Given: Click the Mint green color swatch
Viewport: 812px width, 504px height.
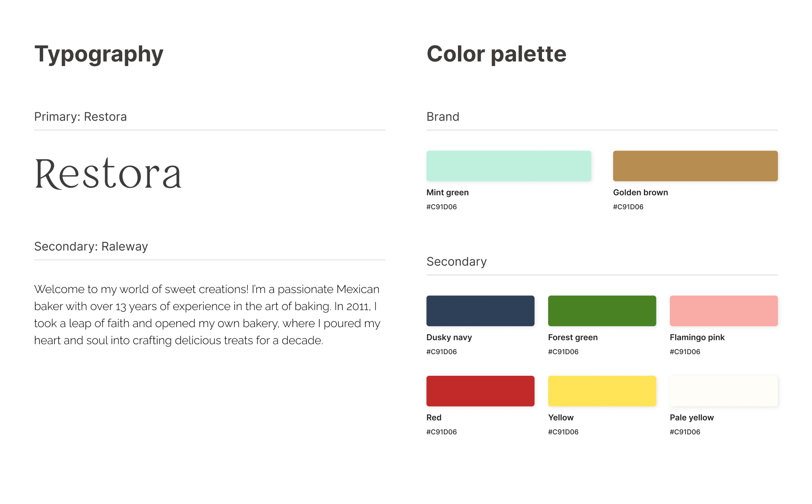Looking at the screenshot, I should (508, 166).
